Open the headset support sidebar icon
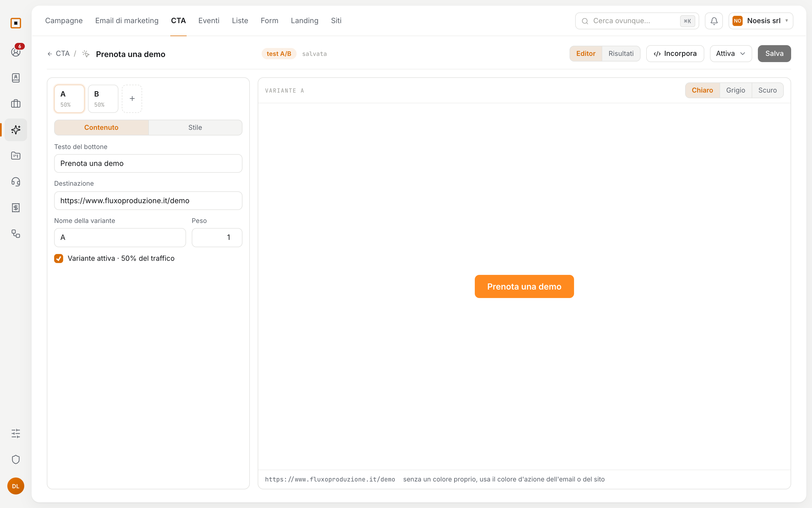The width and height of the screenshot is (812, 508). click(x=16, y=182)
